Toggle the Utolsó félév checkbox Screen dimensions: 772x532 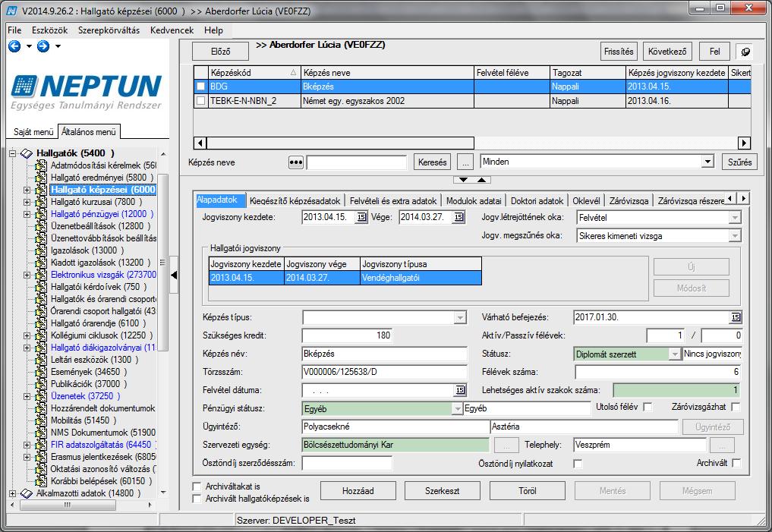click(x=648, y=407)
